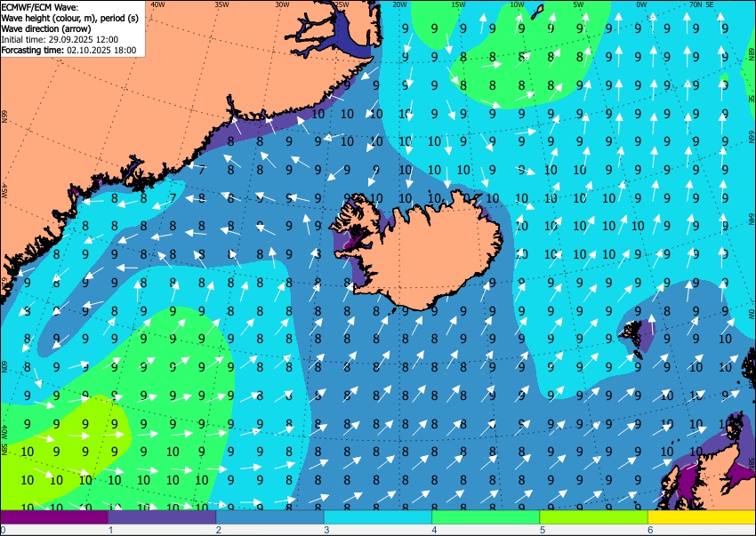The height and width of the screenshot is (536, 756).
Task: Click the cyan 3–4 m legend swatch
Action: (x=378, y=517)
